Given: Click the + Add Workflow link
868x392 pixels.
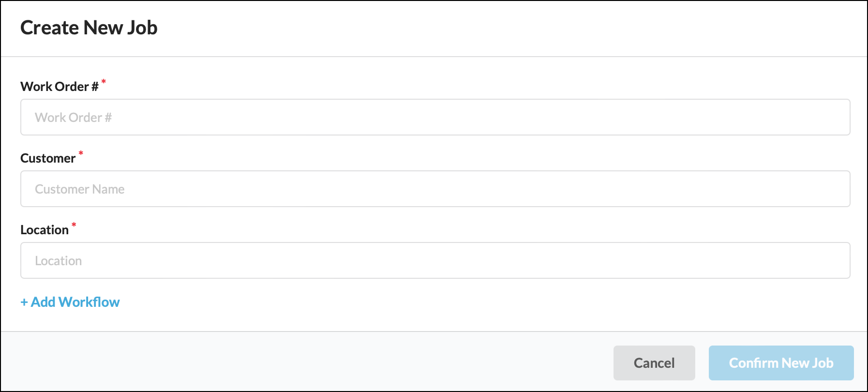Looking at the screenshot, I should click(70, 302).
